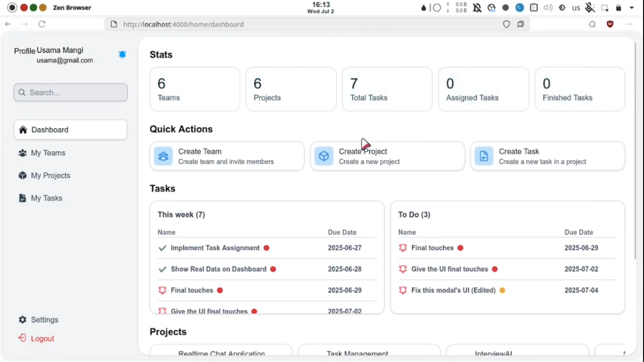The image size is (644, 362).
Task: Open the browser overflow menu with three dots
Action: click(629, 24)
